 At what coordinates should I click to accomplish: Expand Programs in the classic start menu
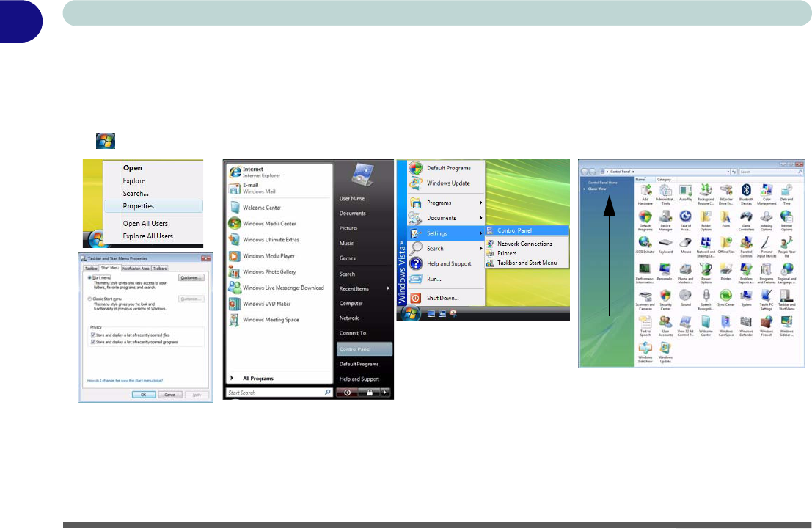446,203
